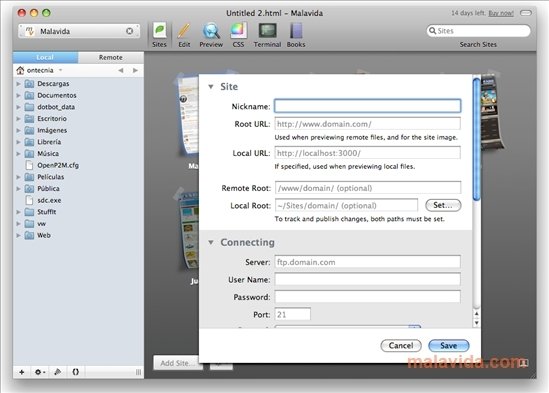
Task: Expand the Películas folder
Action: point(18,177)
